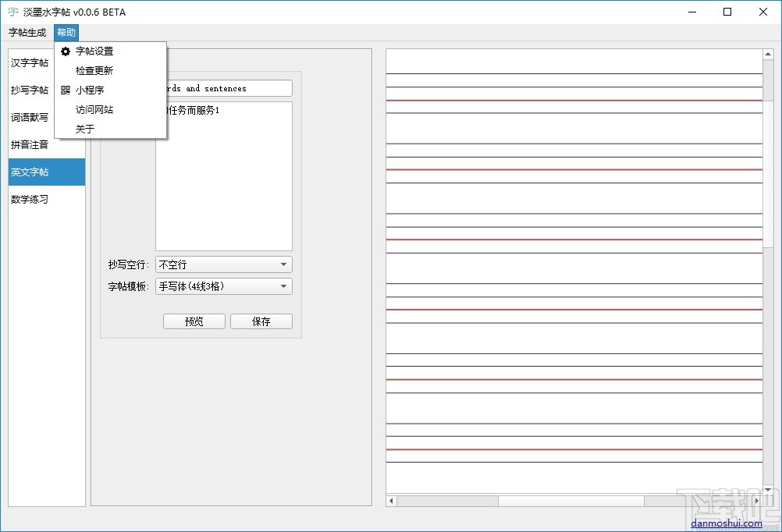Select 访问网站 menu item
The image size is (782, 532).
pyautogui.click(x=110, y=110)
